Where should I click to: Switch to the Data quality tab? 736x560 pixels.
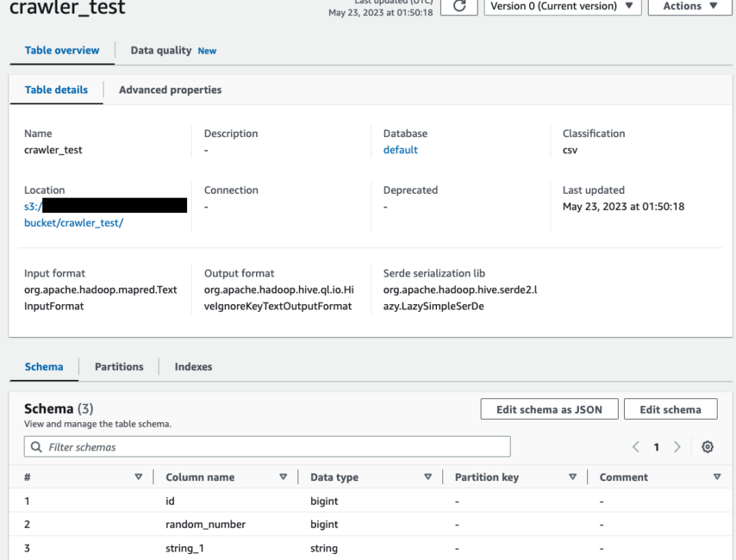pyautogui.click(x=161, y=51)
